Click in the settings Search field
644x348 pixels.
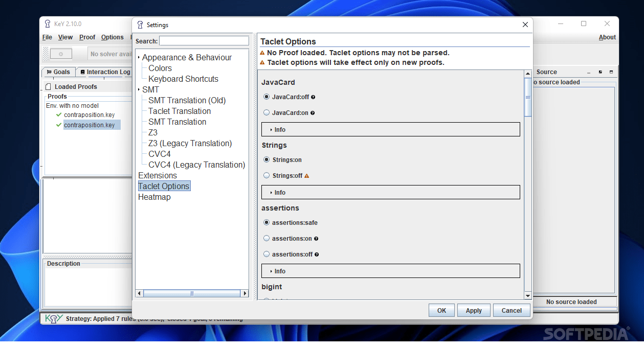tap(204, 41)
